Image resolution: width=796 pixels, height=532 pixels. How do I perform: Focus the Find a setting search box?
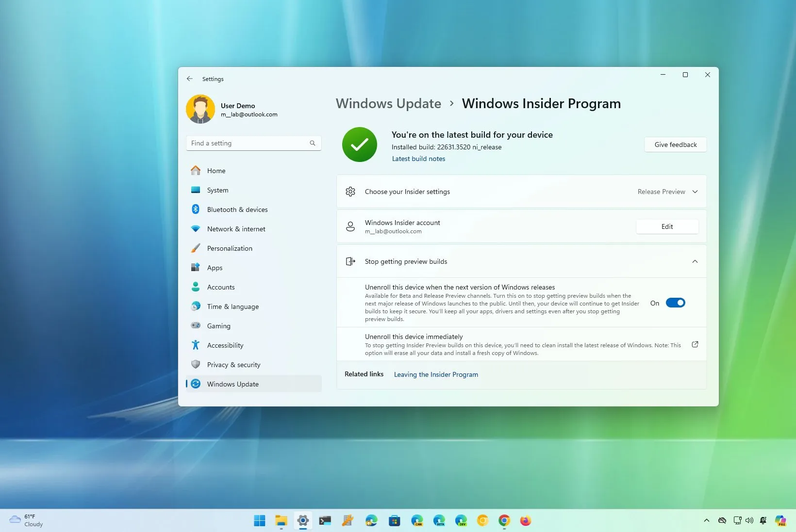253,143
